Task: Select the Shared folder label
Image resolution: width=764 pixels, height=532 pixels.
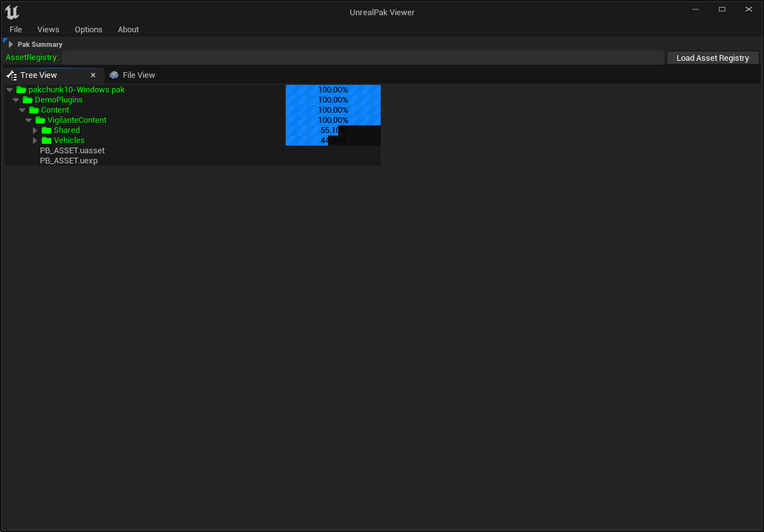Action: [67, 130]
